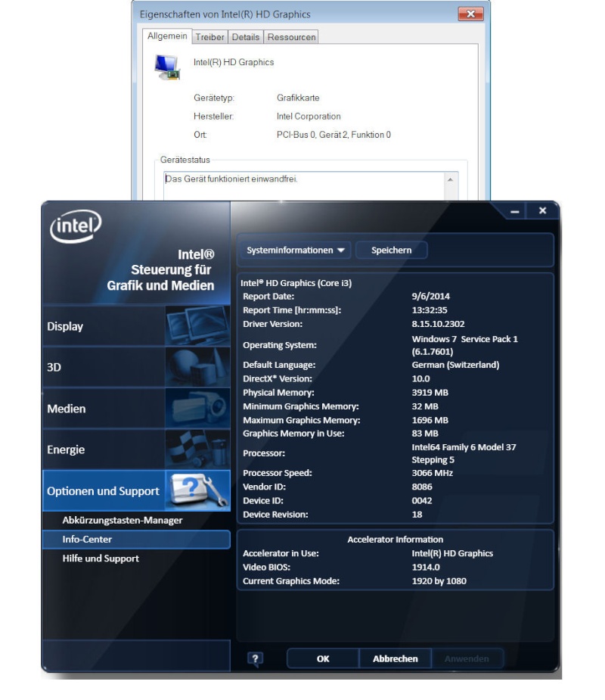This screenshot has width=605, height=700.
Task: Click the Maximum Graphics Memory value 1696 MB
Action: pyautogui.click(x=430, y=420)
